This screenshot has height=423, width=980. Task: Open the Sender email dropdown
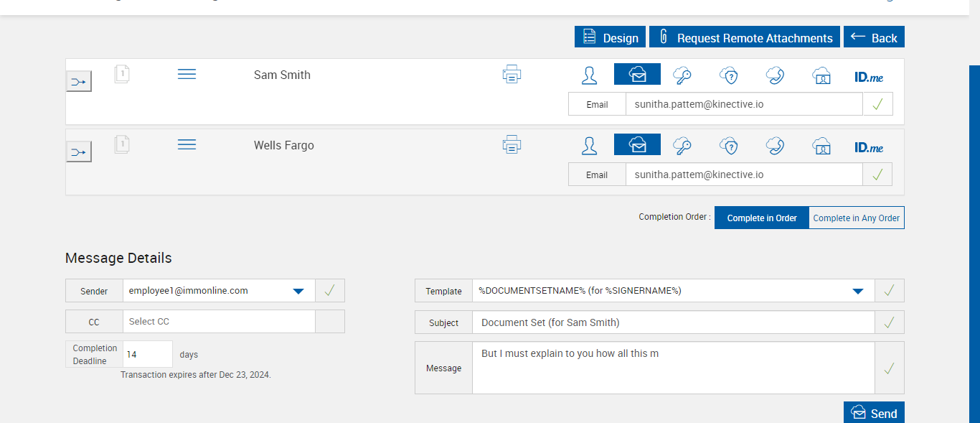[298, 291]
